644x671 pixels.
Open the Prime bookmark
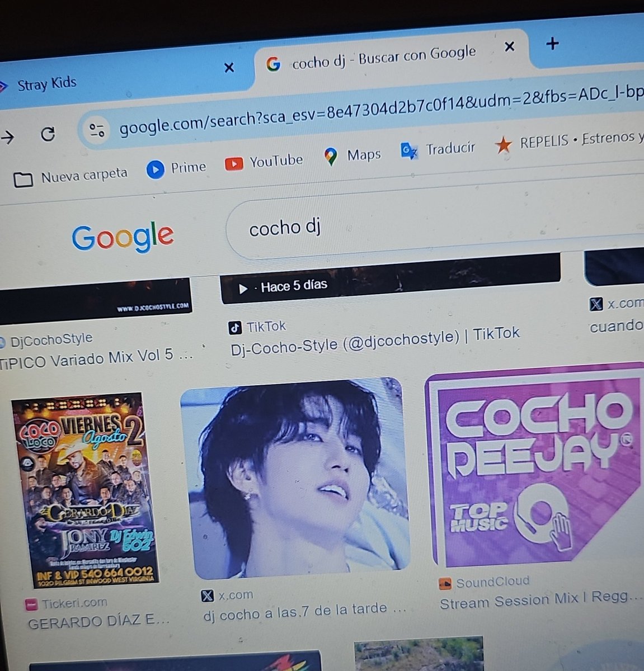pyautogui.click(x=176, y=168)
